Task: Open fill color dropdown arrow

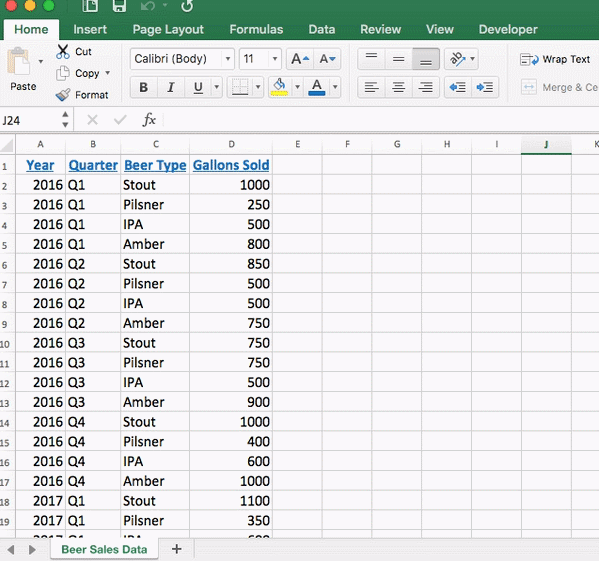Action: 297,87
